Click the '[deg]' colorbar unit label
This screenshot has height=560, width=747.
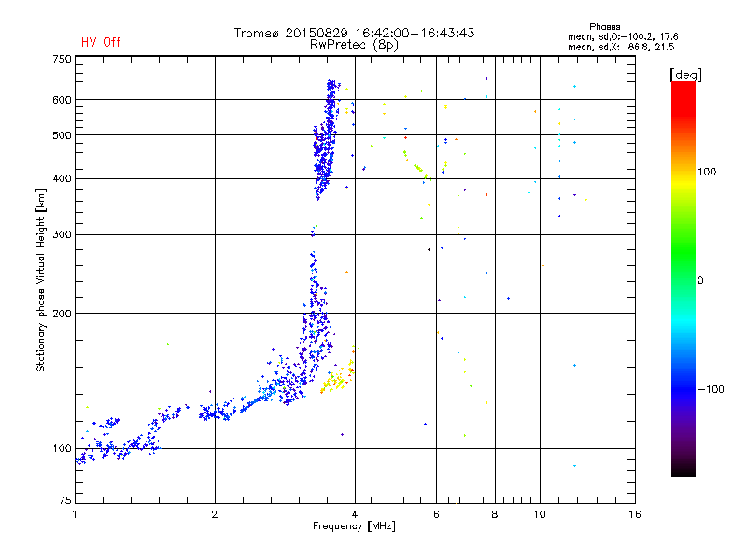685,75
